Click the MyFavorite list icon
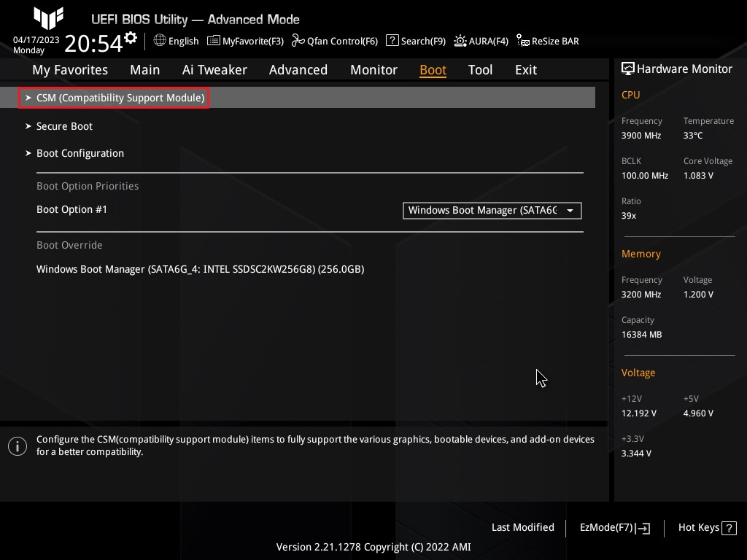Viewport: 747px width, 560px height. [x=214, y=41]
